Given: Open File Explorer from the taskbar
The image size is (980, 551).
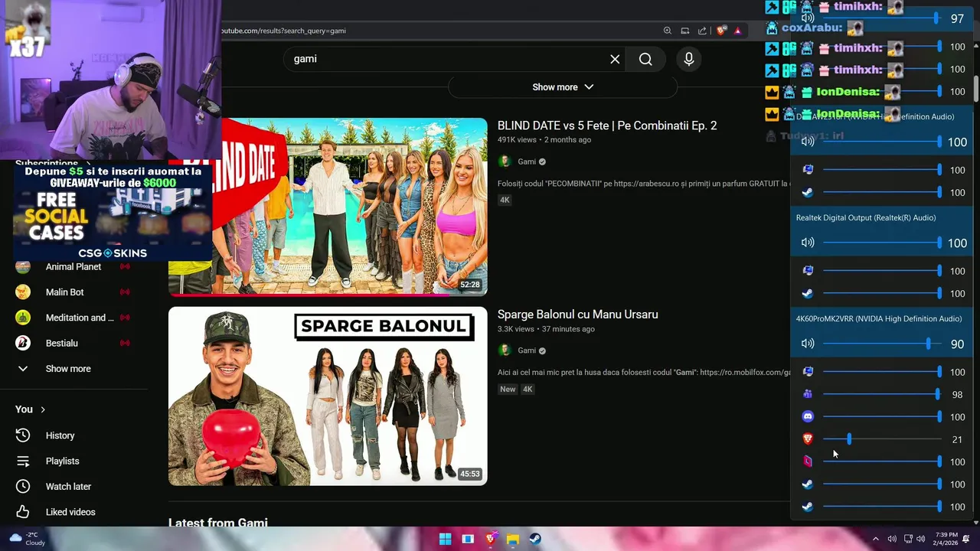Looking at the screenshot, I should (513, 539).
